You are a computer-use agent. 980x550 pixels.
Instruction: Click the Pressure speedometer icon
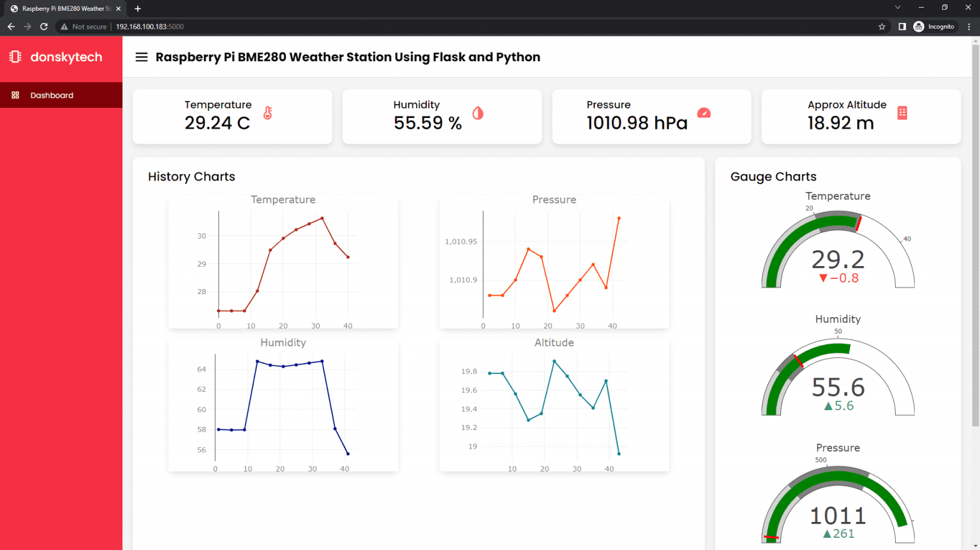tap(704, 113)
